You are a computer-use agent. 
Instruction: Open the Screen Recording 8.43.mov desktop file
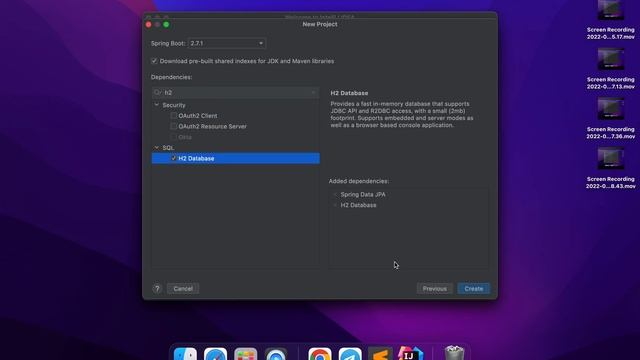tap(611, 168)
